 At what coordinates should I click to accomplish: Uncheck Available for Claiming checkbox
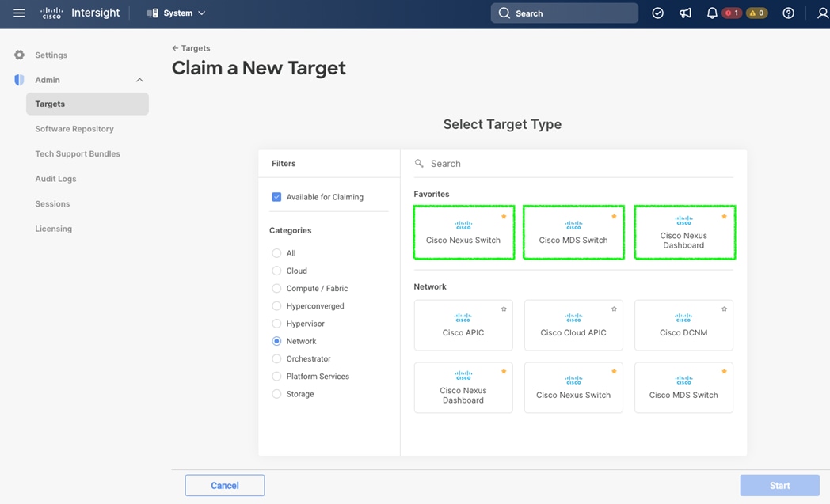tap(276, 197)
